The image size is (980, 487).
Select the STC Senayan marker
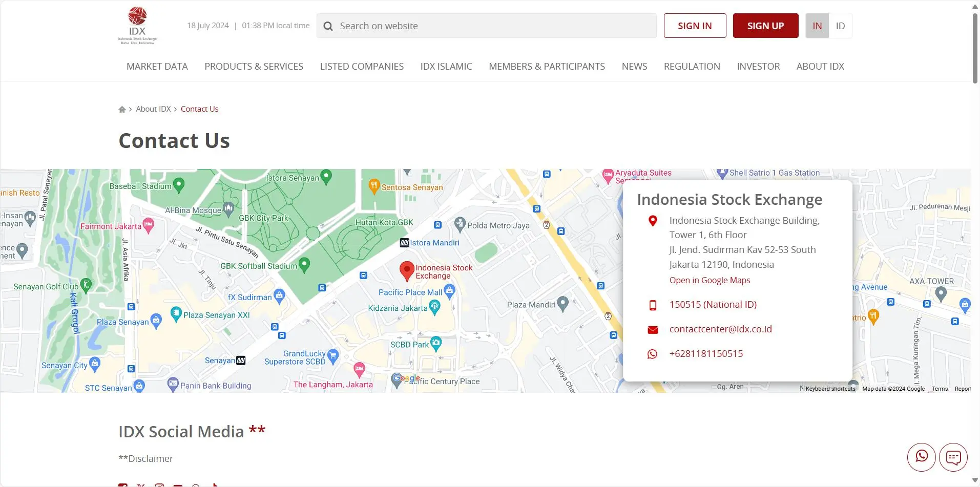point(139,386)
